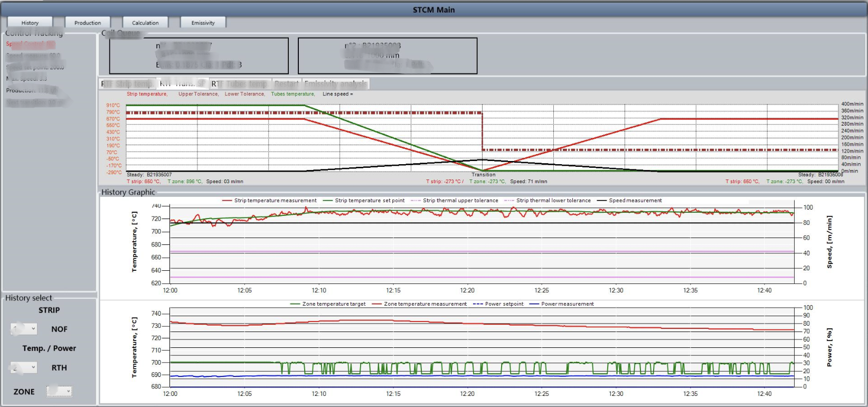Click 'Power setpoint' legend entry
The width and height of the screenshot is (868, 407).
(x=498, y=304)
